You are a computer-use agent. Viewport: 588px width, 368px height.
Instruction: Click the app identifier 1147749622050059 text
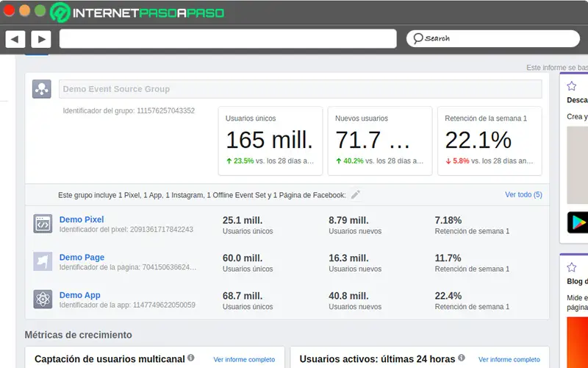(x=127, y=305)
